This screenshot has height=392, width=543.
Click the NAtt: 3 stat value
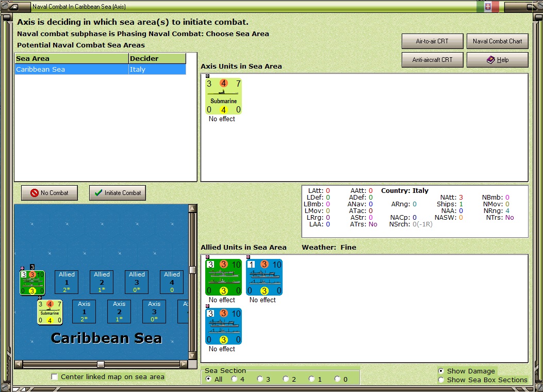[460, 198]
